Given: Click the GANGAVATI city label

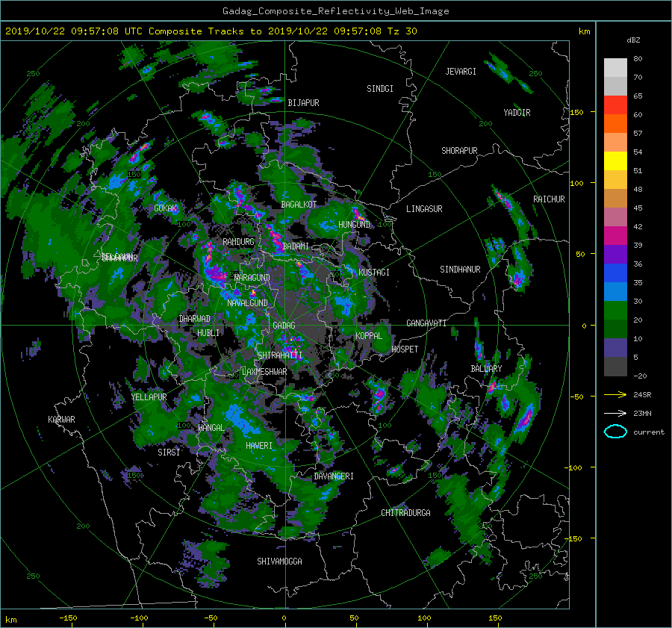Looking at the screenshot, I should tap(426, 323).
